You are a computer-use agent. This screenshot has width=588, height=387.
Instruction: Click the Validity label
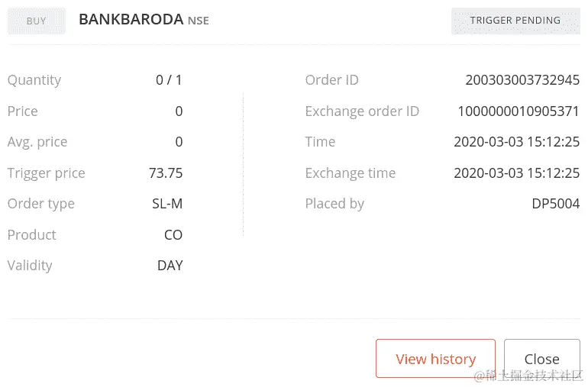[30, 266]
